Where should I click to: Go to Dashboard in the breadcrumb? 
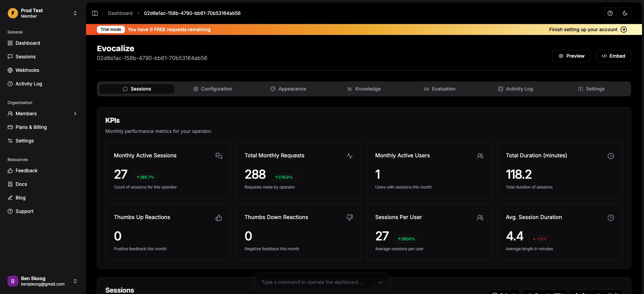pos(120,13)
